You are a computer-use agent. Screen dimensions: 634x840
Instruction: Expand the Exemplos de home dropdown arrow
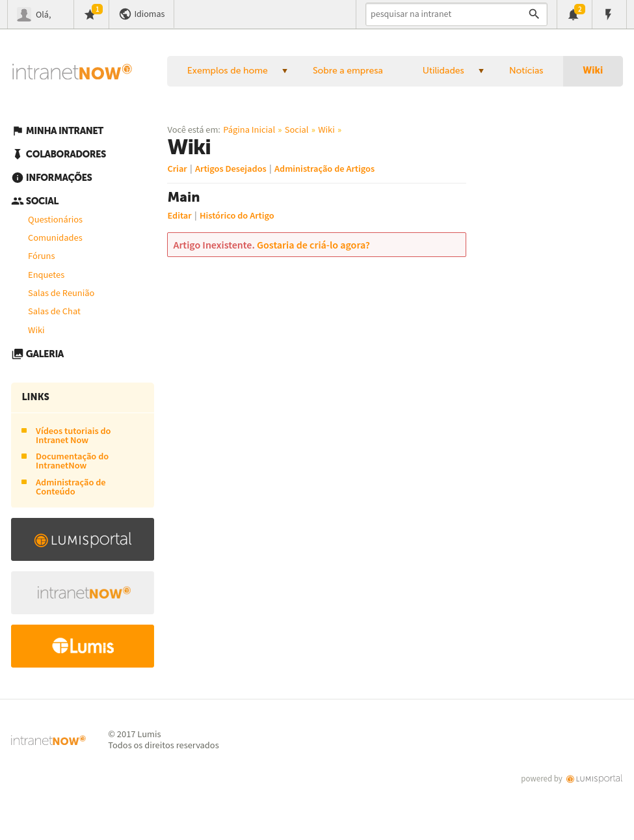(285, 71)
